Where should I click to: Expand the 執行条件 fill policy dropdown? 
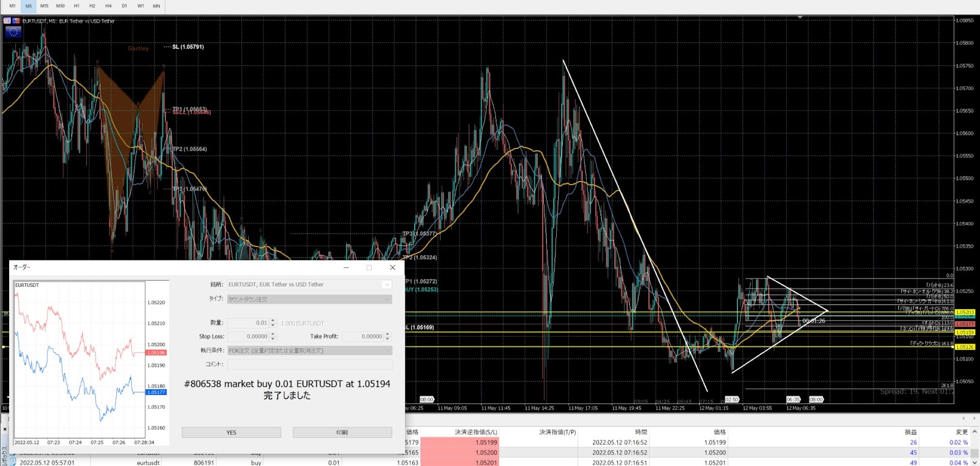click(386, 351)
